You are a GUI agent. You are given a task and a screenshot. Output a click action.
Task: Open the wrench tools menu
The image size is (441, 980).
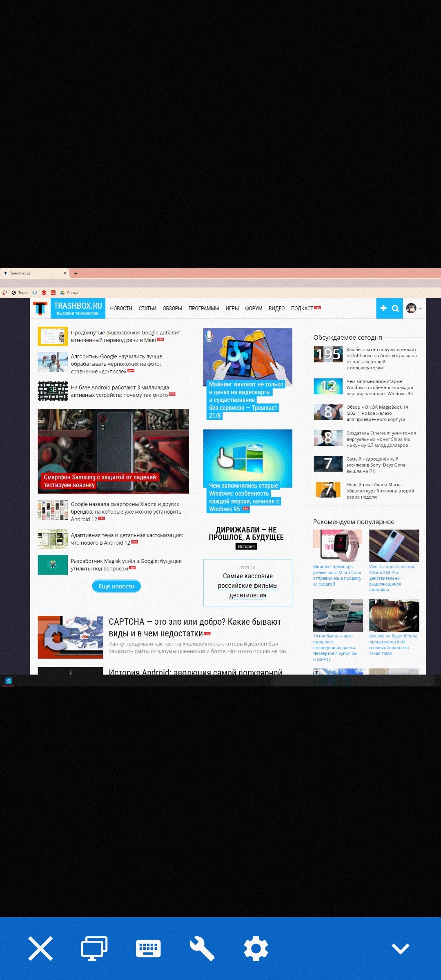202,949
